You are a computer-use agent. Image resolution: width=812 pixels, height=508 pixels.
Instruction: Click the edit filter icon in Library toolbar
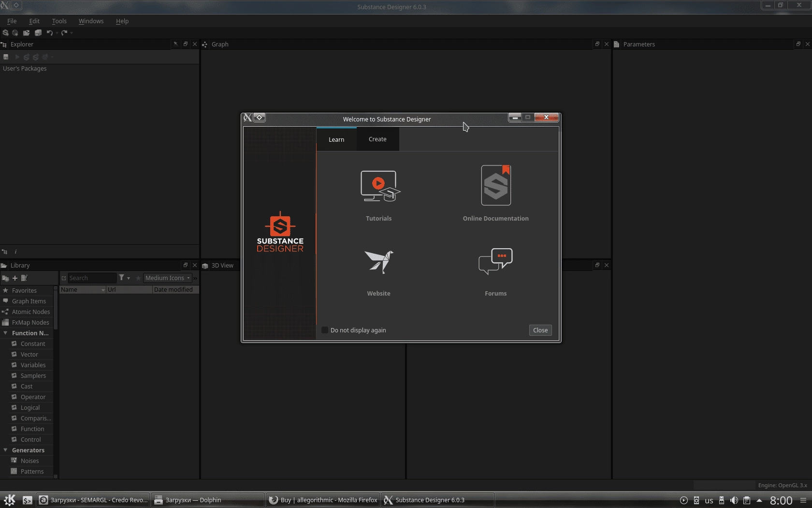click(24, 278)
